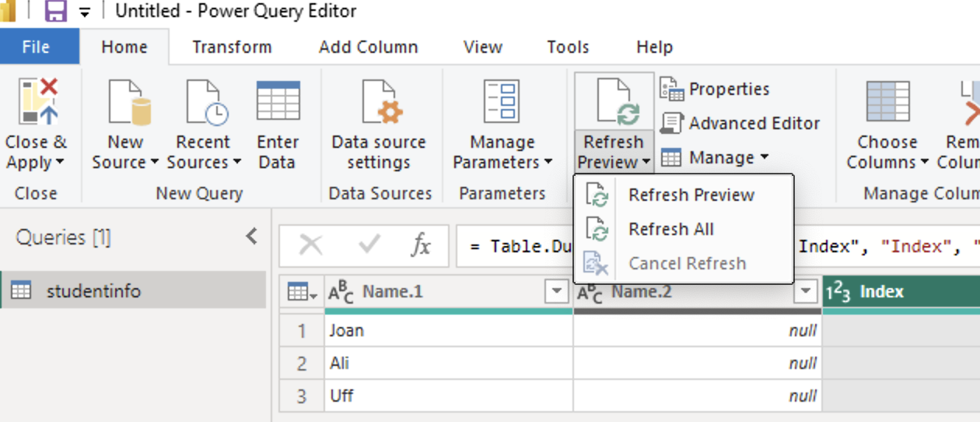Expand the Choose Columns dropdown
Screen dimensions: 980x422
pyautogui.click(x=924, y=163)
